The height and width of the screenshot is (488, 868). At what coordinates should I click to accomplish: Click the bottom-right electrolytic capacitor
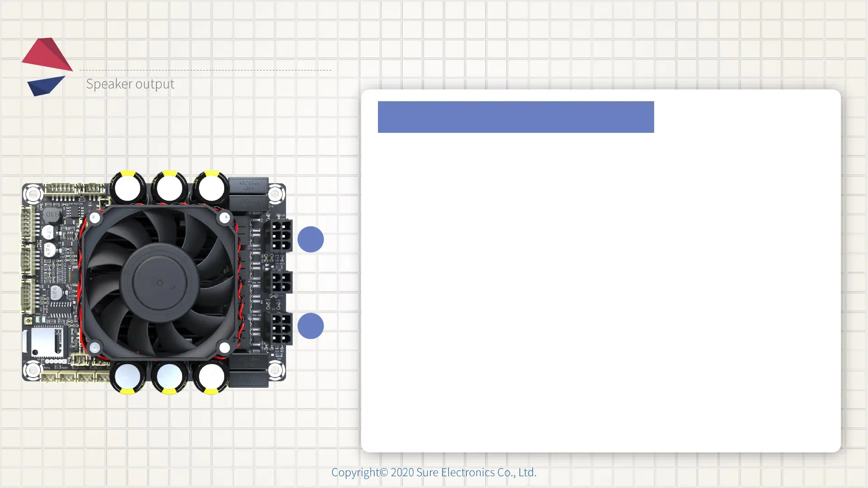211,376
